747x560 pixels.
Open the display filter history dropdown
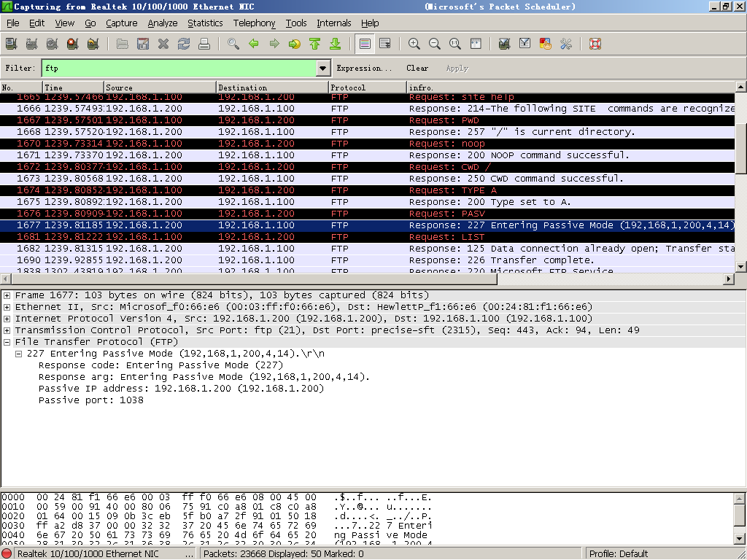pyautogui.click(x=323, y=68)
